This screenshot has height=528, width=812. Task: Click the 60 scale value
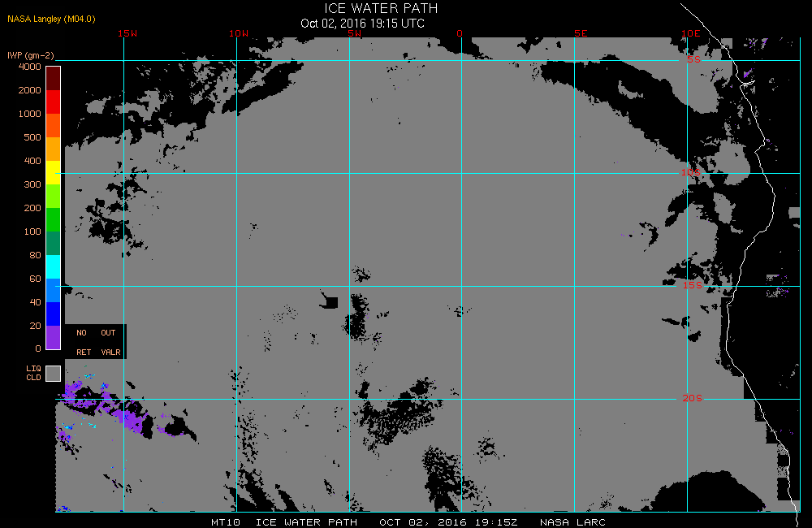35,279
